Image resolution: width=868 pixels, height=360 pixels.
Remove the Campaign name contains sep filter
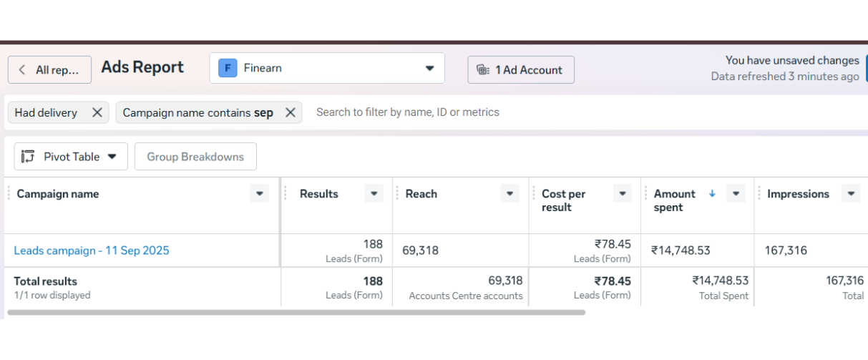290,112
